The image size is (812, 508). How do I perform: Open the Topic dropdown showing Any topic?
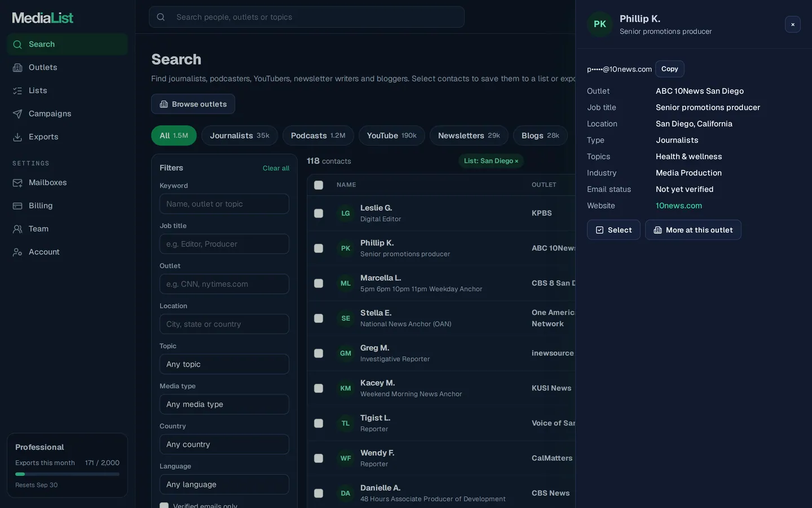coord(224,364)
